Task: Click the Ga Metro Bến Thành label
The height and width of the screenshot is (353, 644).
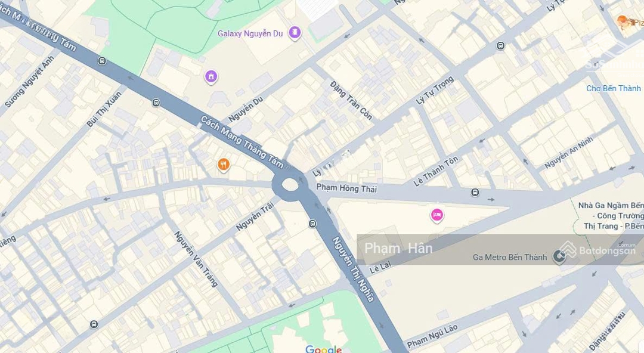Action: click(510, 257)
